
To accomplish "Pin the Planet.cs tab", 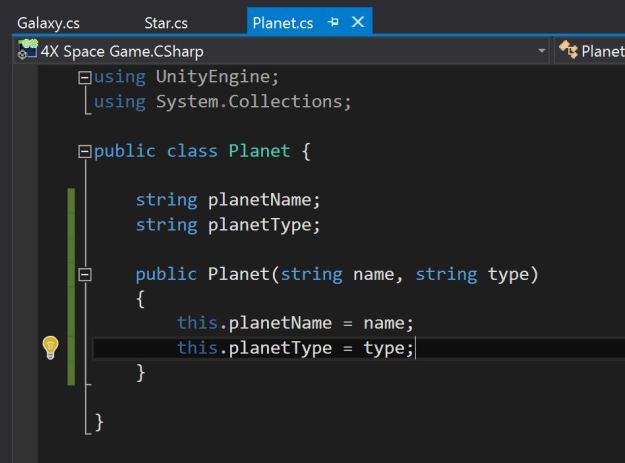I will tap(334, 23).
